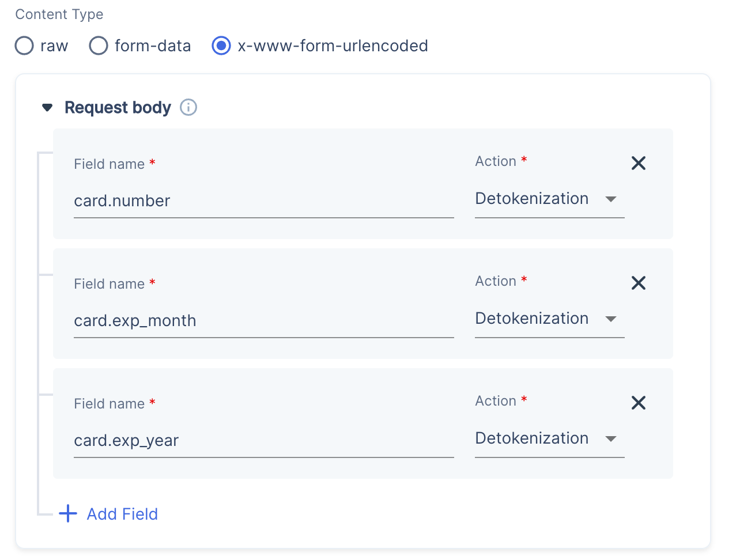755x560 pixels.
Task: Select the form-data content type
Action: click(98, 46)
